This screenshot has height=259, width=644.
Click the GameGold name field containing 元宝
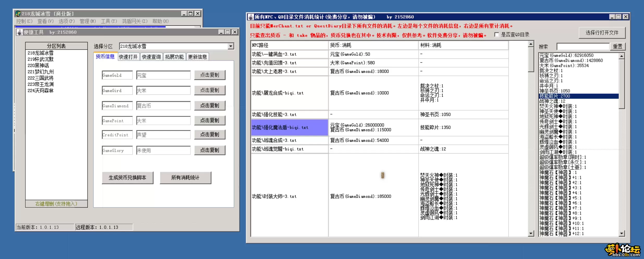tap(163, 75)
